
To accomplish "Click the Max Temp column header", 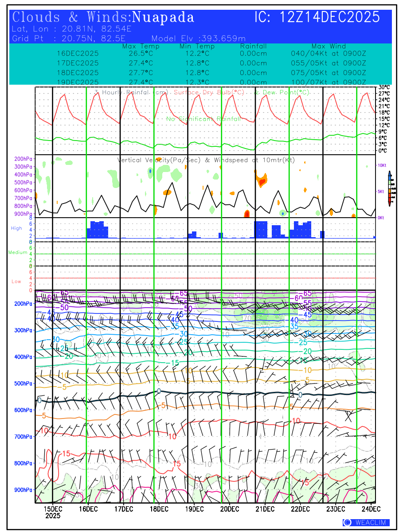I will 141,47.
